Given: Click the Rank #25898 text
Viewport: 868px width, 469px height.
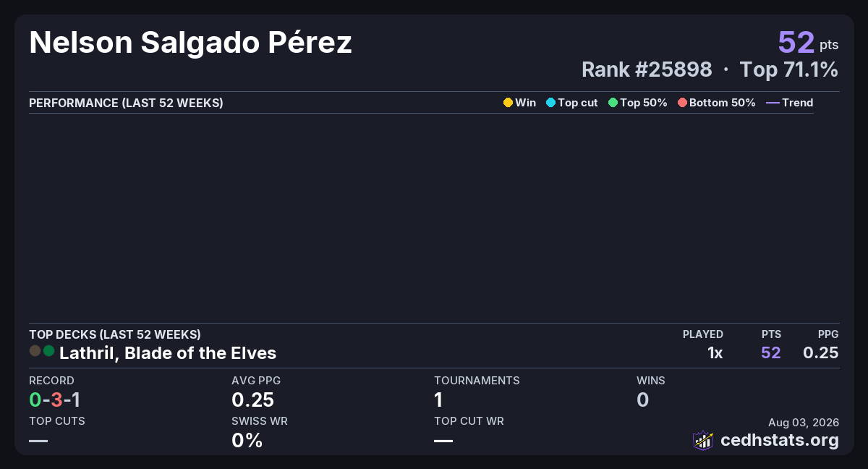Looking at the screenshot, I should (x=647, y=69).
